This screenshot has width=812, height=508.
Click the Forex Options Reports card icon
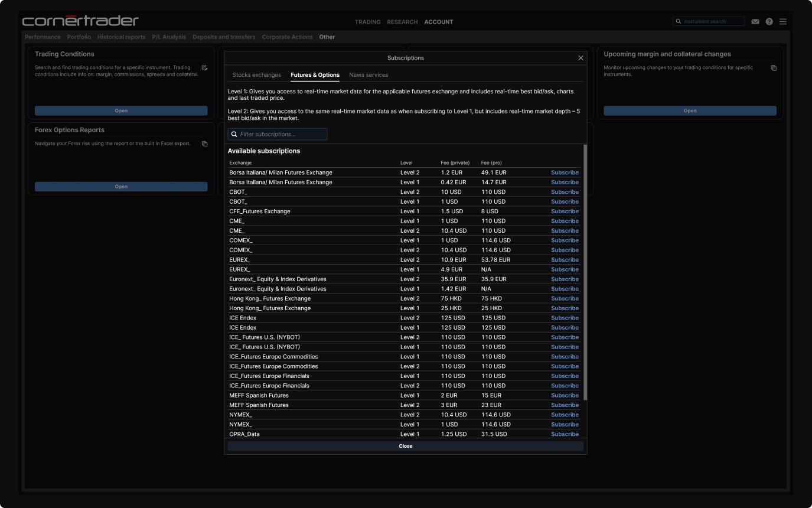click(204, 144)
